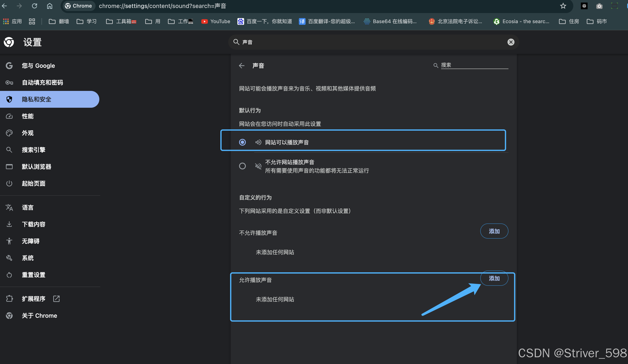Select 不允许网站播放声音 radio option

point(242,166)
